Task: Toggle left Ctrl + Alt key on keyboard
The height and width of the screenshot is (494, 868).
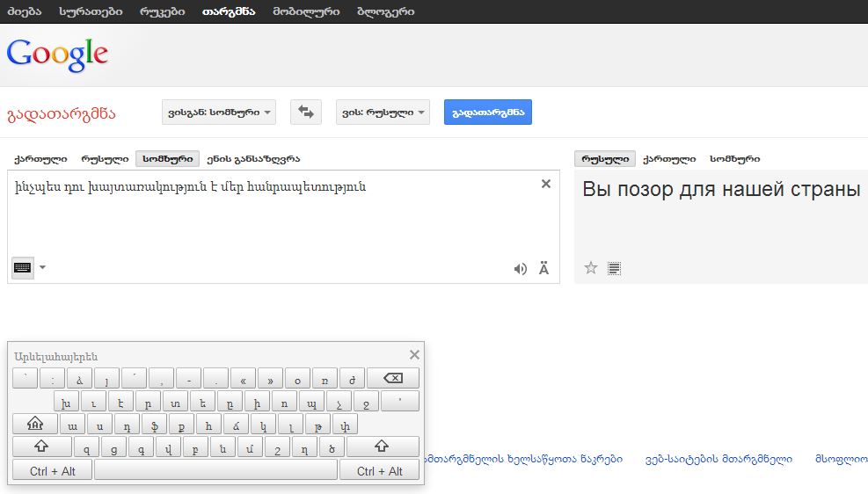Action: tap(53, 471)
